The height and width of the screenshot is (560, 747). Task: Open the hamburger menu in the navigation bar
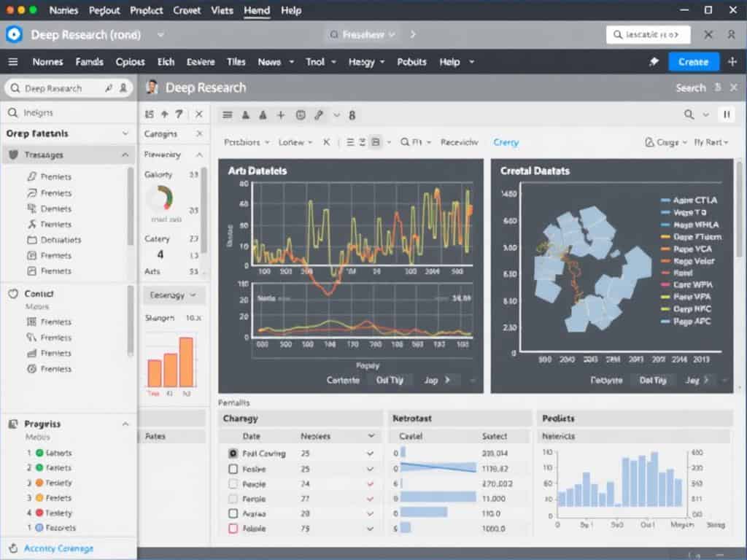pyautogui.click(x=13, y=62)
